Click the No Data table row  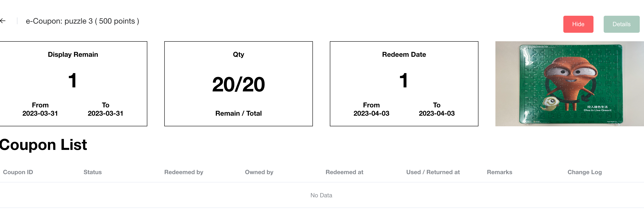tap(321, 195)
